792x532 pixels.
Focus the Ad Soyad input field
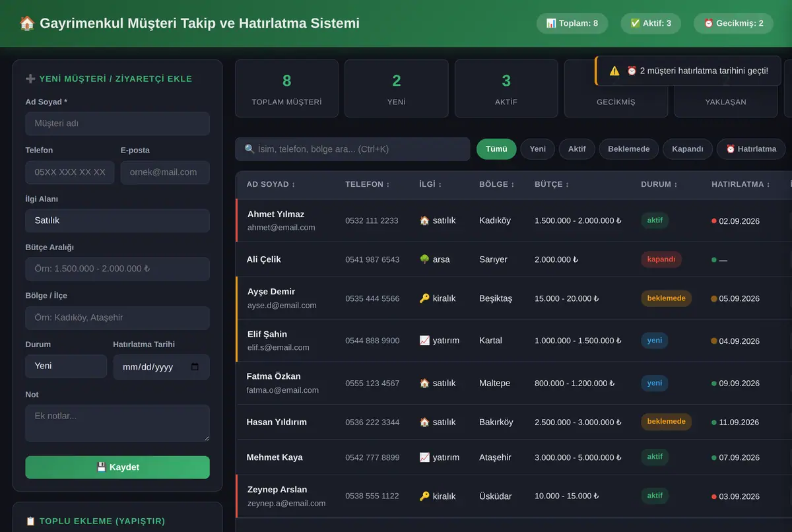(x=117, y=123)
